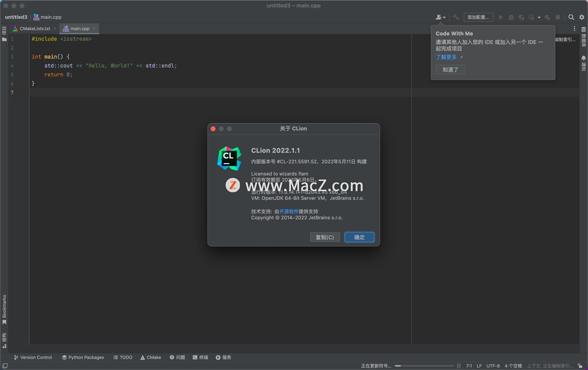Screen dimensions: 588x370
Task: Open UTF-8 file encoding selector
Action: 493,366
